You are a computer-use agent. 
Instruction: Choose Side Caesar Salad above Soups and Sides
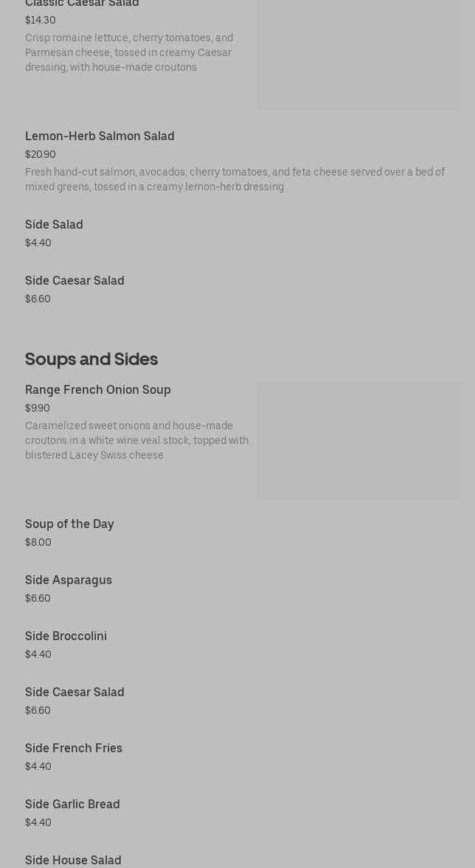pyautogui.click(x=74, y=281)
